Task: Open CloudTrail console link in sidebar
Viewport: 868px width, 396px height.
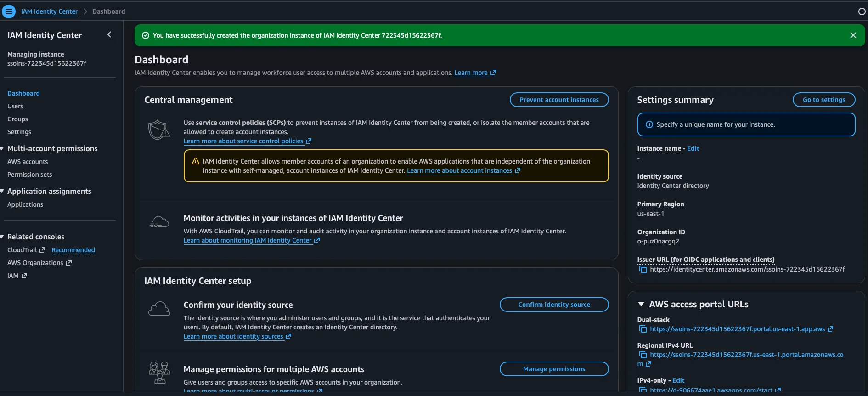Action: [22, 250]
